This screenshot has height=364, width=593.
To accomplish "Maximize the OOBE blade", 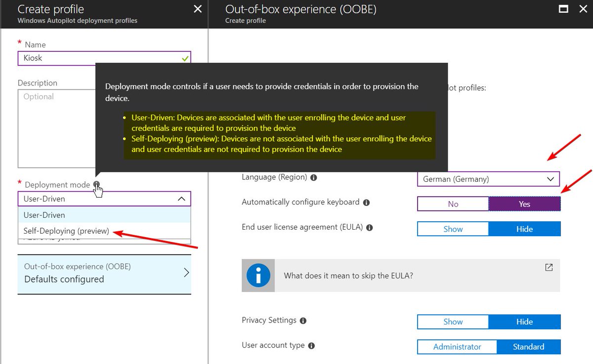I will tap(563, 9).
